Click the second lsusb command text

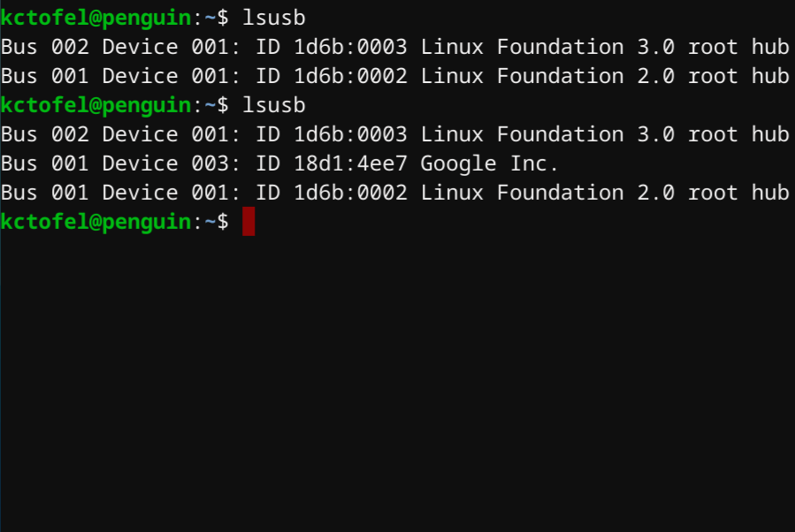point(274,105)
